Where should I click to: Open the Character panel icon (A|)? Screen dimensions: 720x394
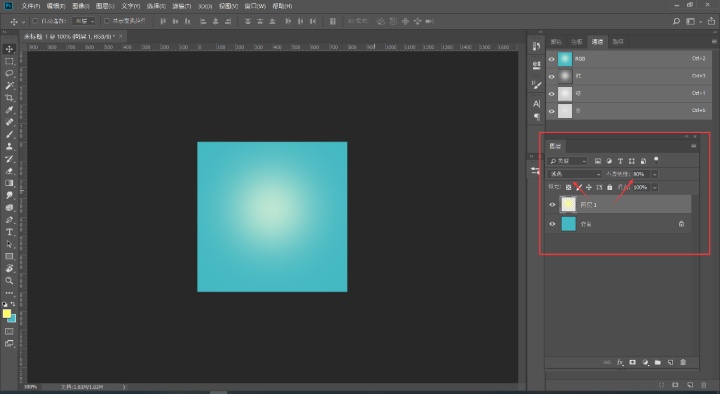point(536,104)
